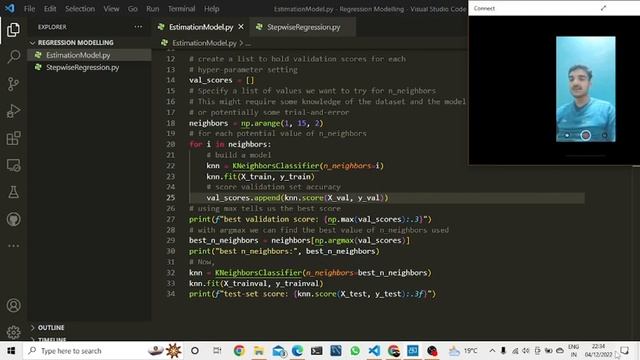Click on 'knn.fit(X_train, y_train)' line
This screenshot has width=640, height=360.
coord(260,176)
